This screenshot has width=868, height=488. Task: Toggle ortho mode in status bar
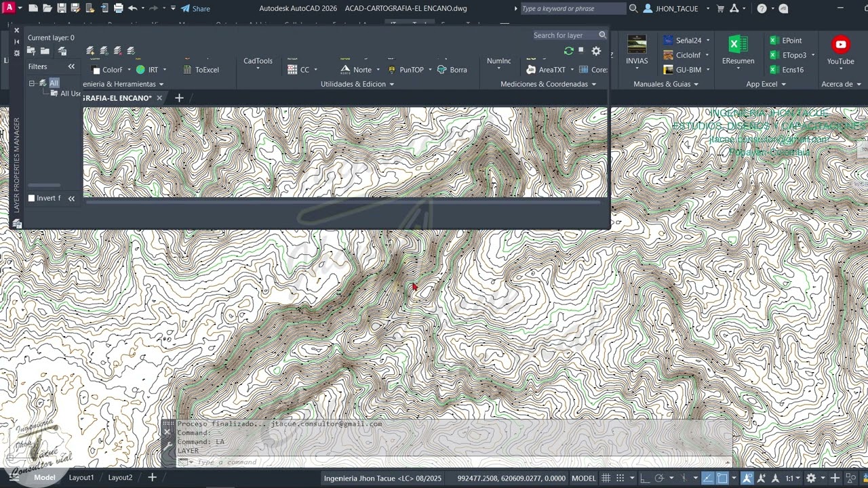(x=645, y=478)
